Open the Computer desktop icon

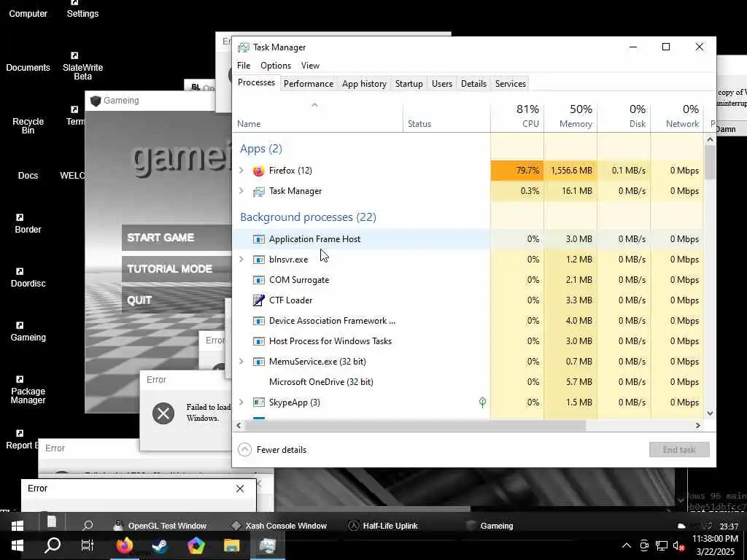[28, 14]
